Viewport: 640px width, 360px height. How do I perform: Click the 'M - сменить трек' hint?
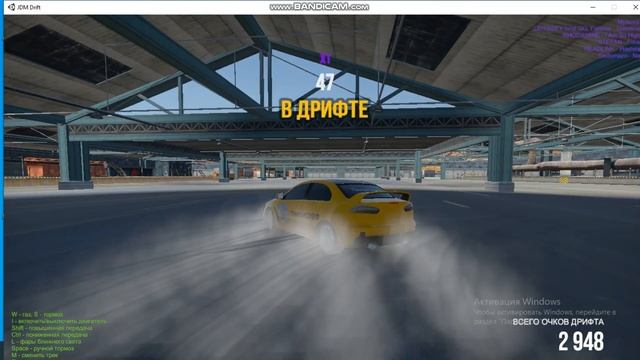tap(35, 356)
